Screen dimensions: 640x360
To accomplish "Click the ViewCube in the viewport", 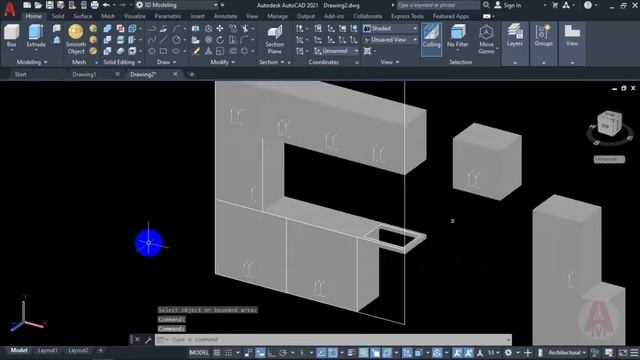I will [x=609, y=124].
